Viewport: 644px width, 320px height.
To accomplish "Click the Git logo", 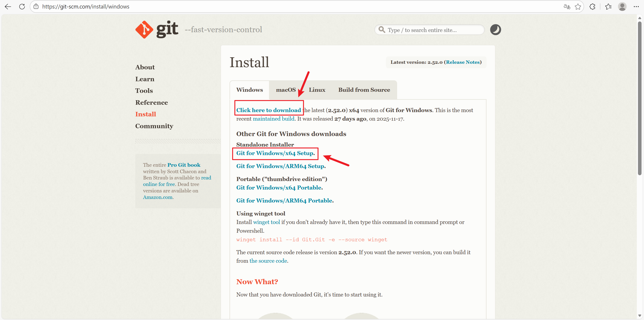I will click(157, 30).
